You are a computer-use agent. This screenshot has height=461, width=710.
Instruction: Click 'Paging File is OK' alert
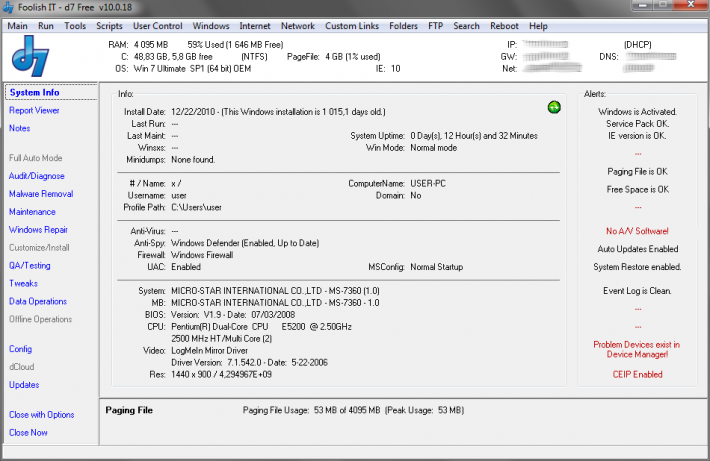[x=637, y=172]
